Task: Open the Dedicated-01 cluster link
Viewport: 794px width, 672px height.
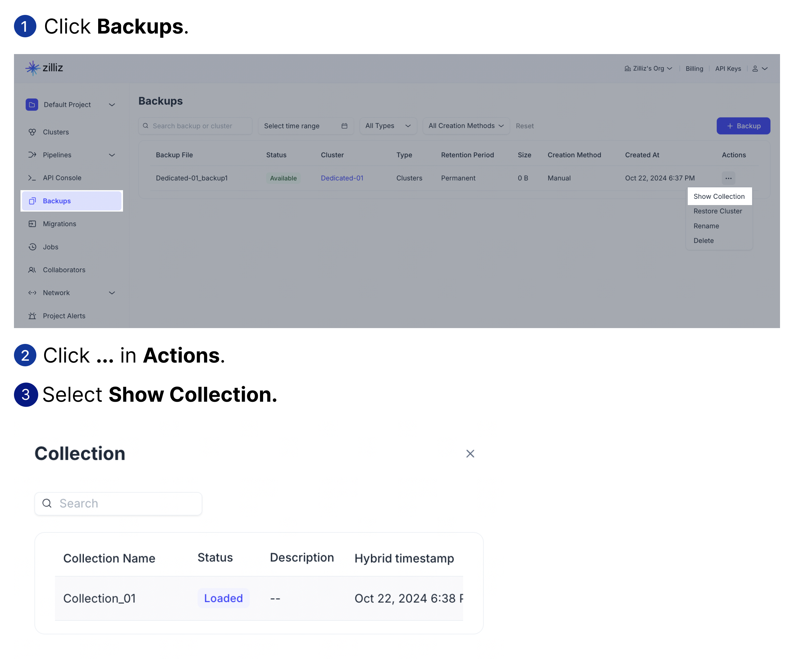Action: point(342,178)
